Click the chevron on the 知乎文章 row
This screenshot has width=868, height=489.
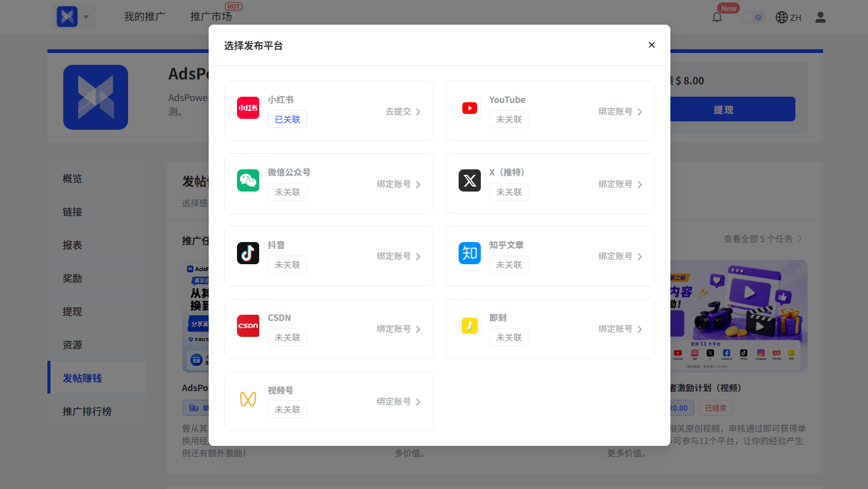pos(640,257)
